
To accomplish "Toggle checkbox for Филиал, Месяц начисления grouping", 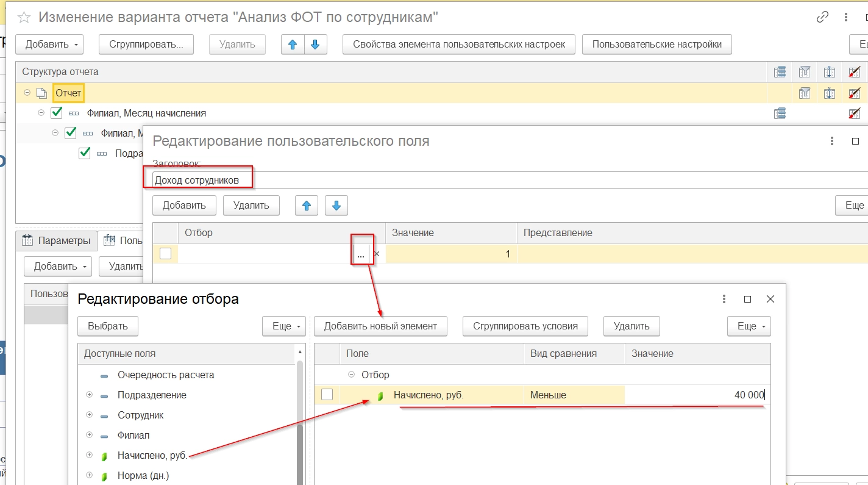I will (57, 113).
